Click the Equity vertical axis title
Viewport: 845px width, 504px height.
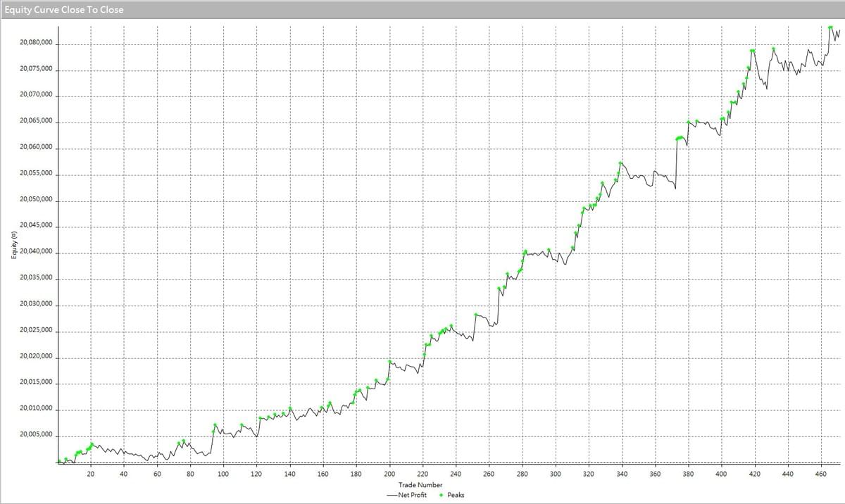tap(13, 245)
